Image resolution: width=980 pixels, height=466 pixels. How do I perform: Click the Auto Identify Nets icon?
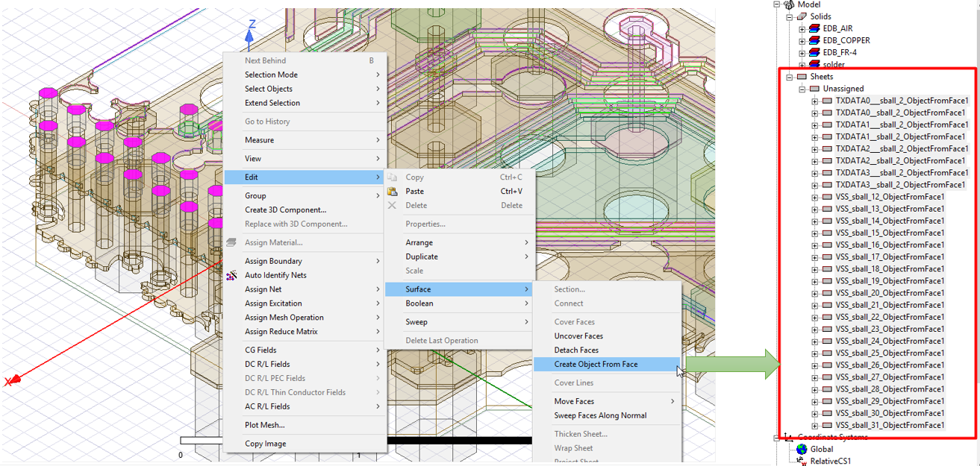point(231,275)
